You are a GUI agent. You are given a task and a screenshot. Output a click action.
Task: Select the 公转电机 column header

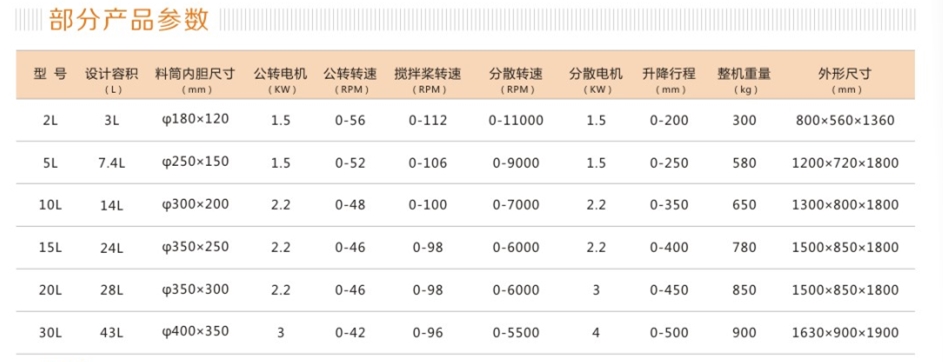pos(280,75)
